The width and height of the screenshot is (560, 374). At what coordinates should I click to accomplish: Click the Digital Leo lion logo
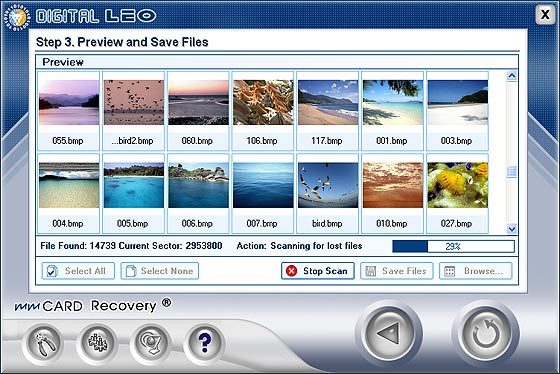tap(17, 17)
